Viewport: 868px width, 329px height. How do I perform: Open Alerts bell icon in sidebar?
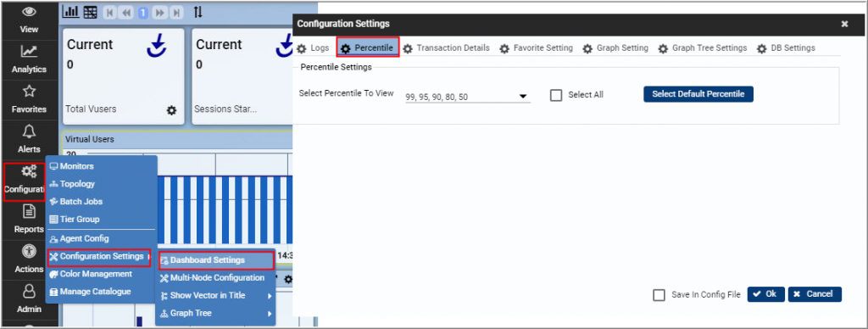coord(29,131)
